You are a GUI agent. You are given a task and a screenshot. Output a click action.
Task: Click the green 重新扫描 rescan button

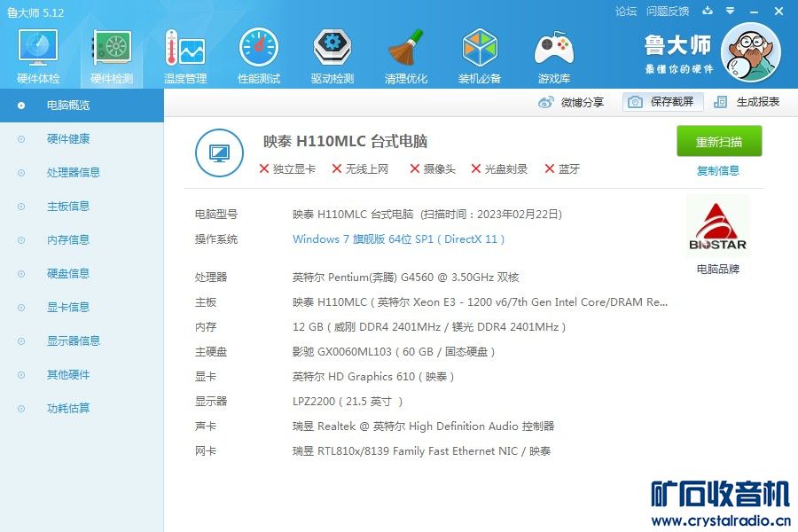click(719, 141)
